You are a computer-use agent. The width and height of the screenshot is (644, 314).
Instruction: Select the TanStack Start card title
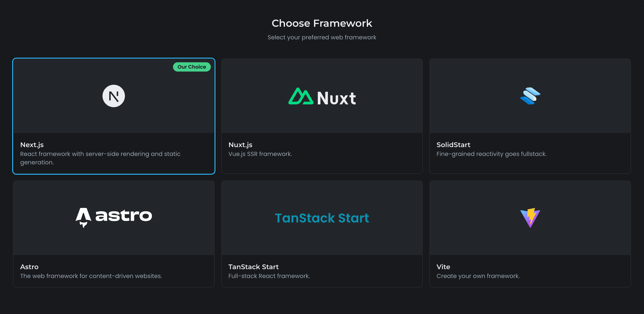tap(253, 267)
